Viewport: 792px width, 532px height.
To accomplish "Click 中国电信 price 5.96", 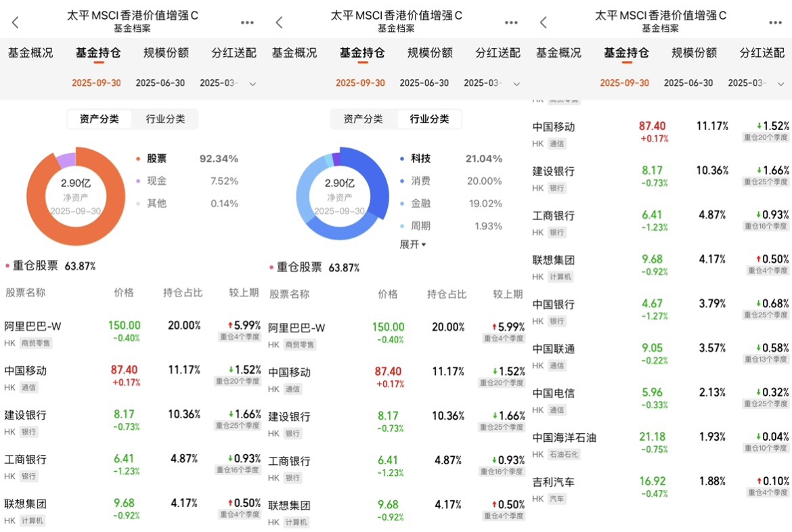I will click(652, 393).
